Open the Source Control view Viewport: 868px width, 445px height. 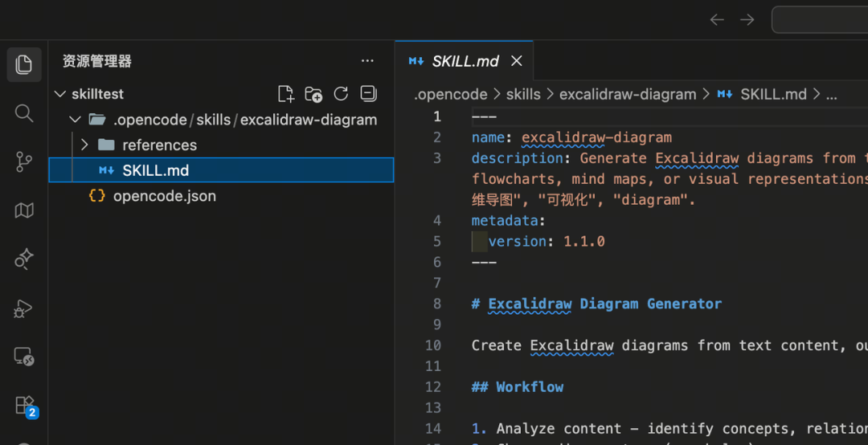click(24, 161)
